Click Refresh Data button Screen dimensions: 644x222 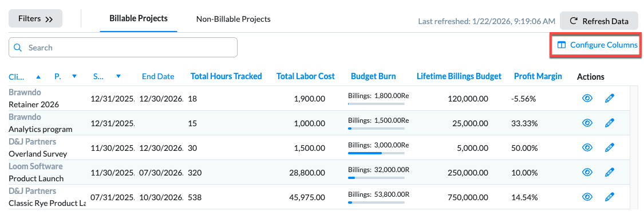point(599,21)
